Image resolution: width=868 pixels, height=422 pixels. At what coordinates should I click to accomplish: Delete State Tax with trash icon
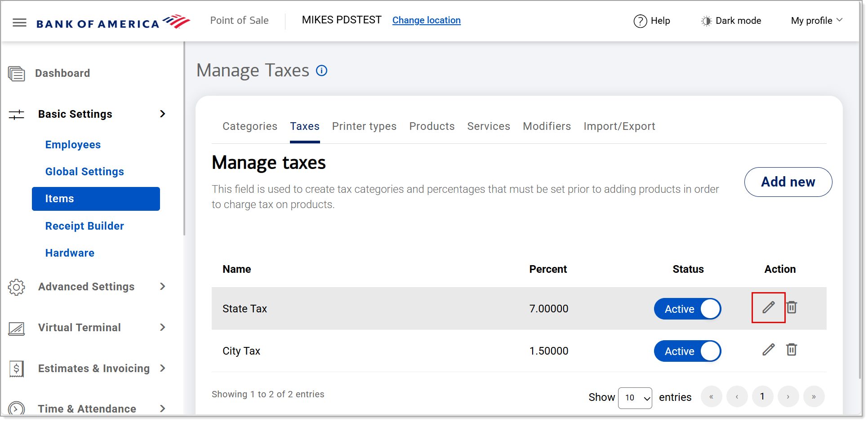[x=792, y=307]
